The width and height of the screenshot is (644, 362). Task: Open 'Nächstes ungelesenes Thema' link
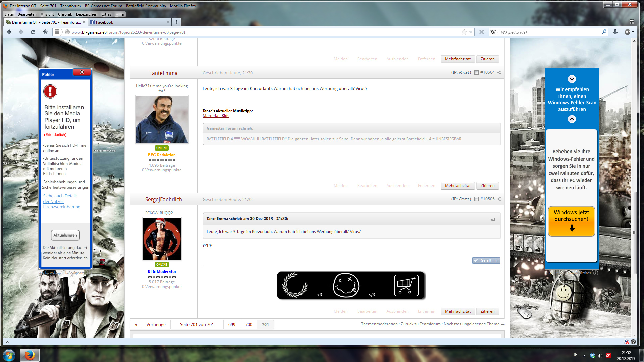coord(474,324)
